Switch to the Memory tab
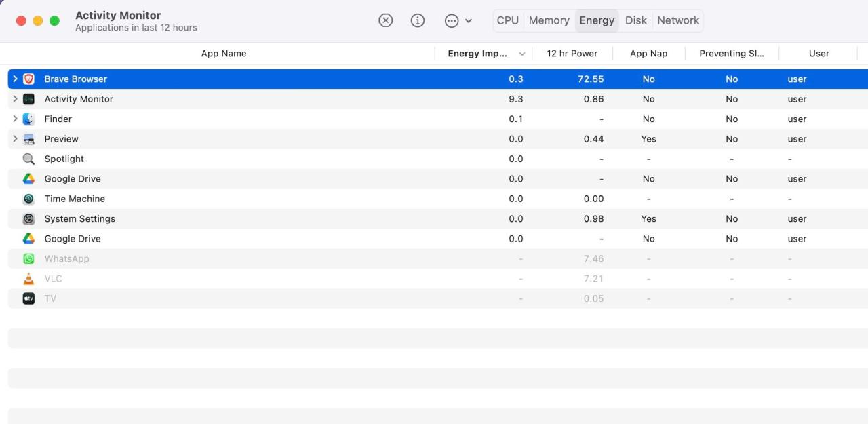868x424 pixels. point(549,20)
